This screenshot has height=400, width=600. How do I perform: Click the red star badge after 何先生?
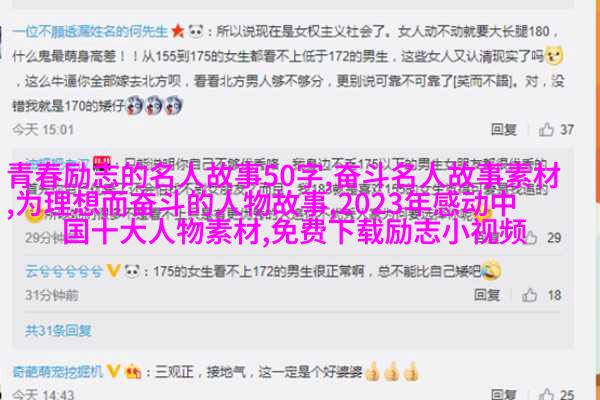(178, 31)
